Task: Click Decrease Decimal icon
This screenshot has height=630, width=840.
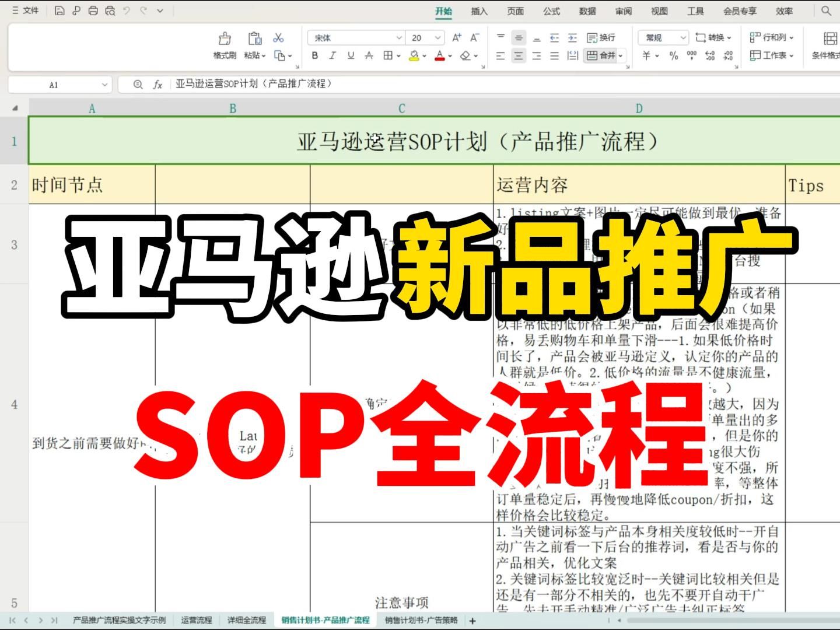Action: 728,55
